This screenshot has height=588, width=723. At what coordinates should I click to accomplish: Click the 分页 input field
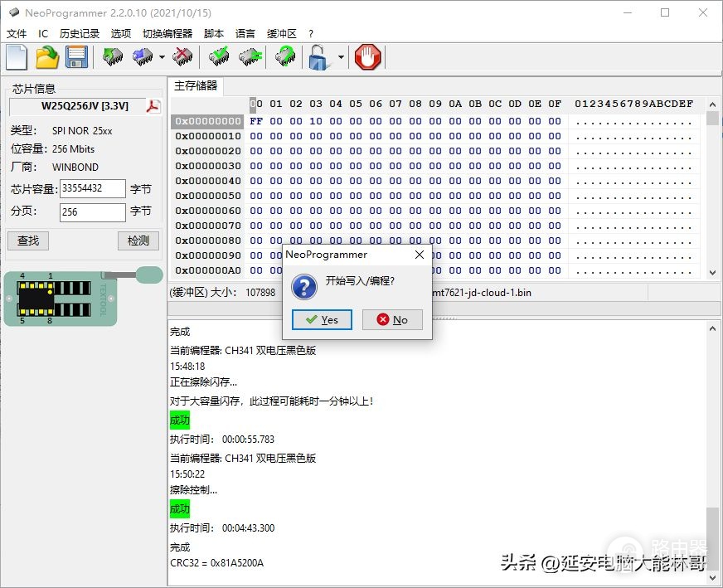(93, 212)
